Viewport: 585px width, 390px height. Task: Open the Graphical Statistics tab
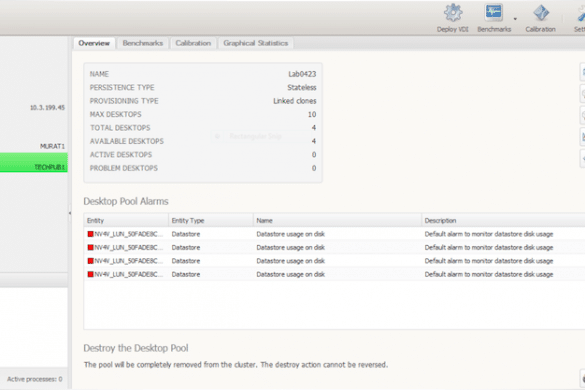256,43
